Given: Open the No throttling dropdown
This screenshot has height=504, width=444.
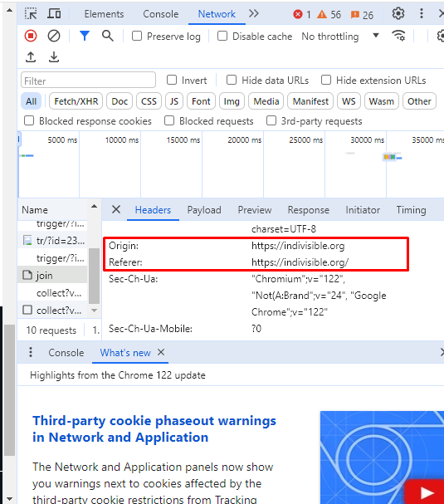Looking at the screenshot, I should (x=340, y=37).
